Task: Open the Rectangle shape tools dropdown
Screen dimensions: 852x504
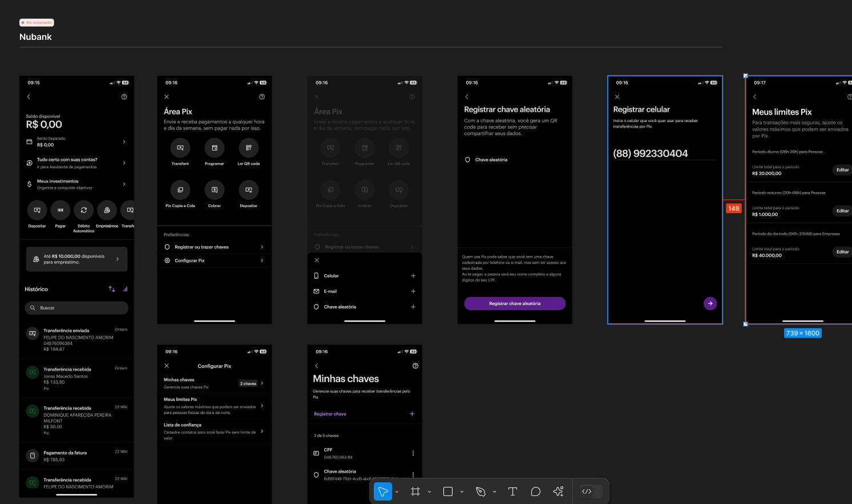Action: 462,491
